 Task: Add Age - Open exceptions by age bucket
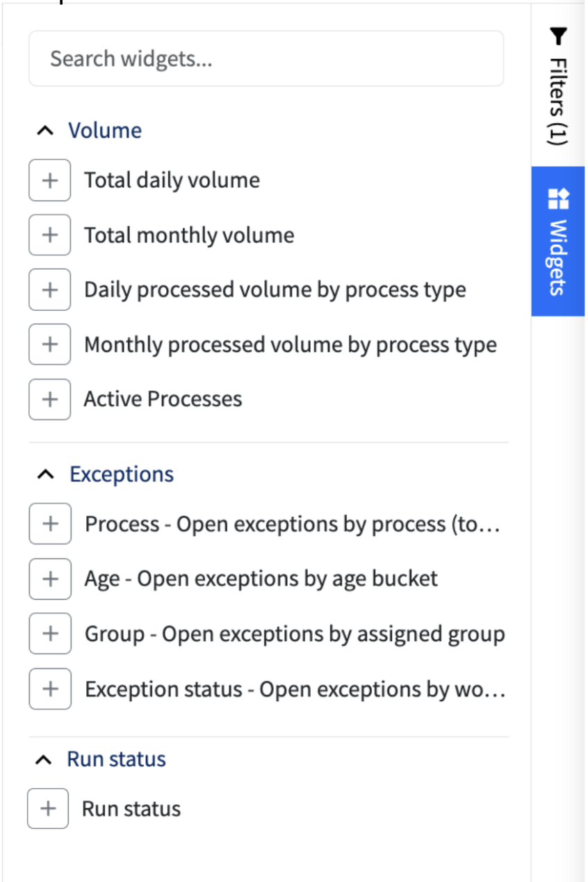tap(50, 579)
